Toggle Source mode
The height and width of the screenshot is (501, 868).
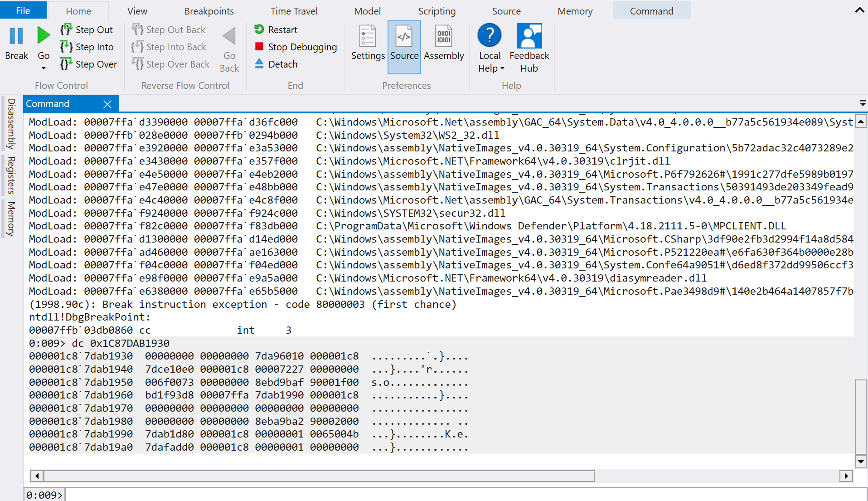tap(404, 47)
